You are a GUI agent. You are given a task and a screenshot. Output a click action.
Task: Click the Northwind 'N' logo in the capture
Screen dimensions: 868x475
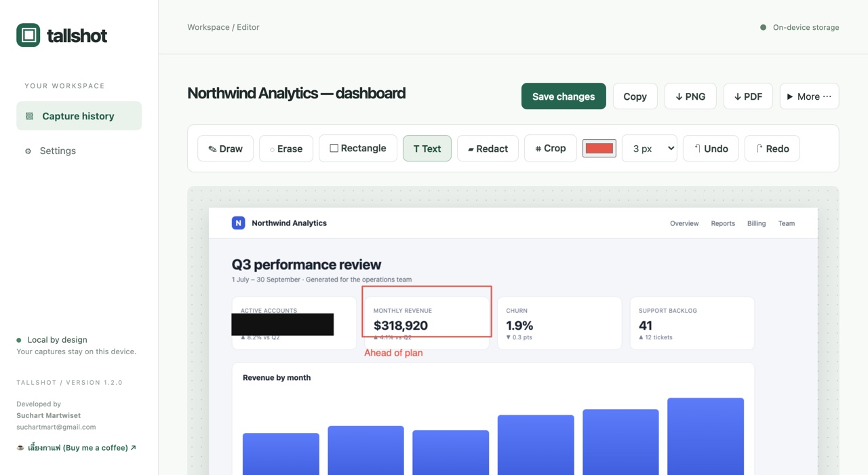pyautogui.click(x=238, y=223)
